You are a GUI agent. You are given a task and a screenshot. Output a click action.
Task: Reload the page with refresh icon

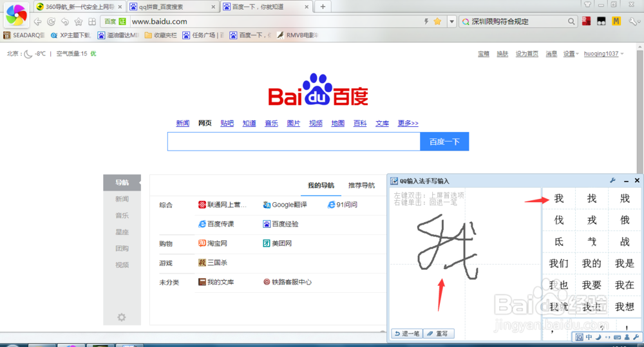(52, 21)
